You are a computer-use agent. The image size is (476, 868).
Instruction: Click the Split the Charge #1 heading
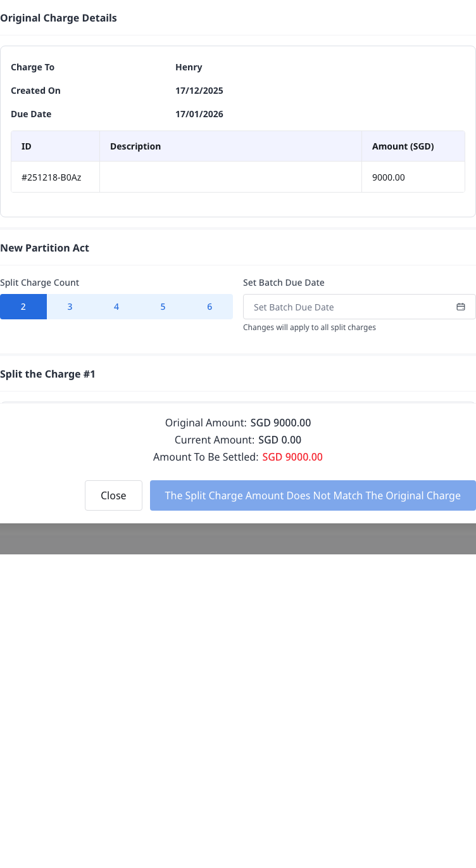[x=47, y=374]
